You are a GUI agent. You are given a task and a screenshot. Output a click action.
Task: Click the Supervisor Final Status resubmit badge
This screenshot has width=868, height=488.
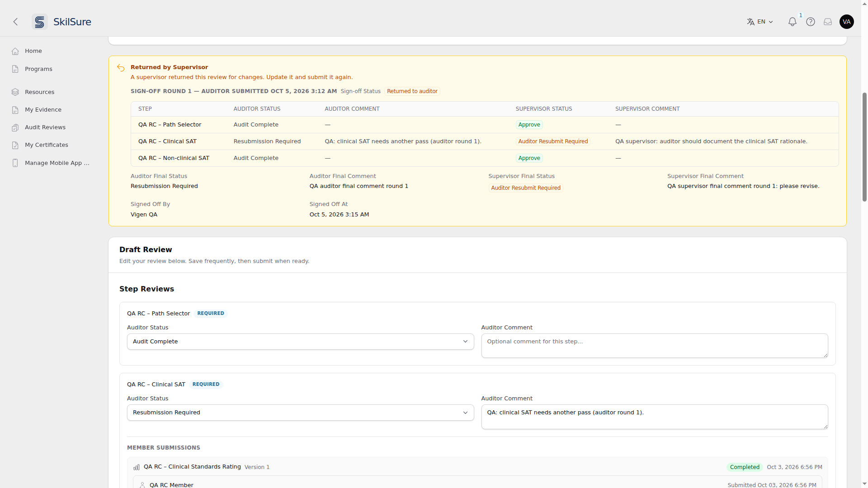pyautogui.click(x=525, y=188)
